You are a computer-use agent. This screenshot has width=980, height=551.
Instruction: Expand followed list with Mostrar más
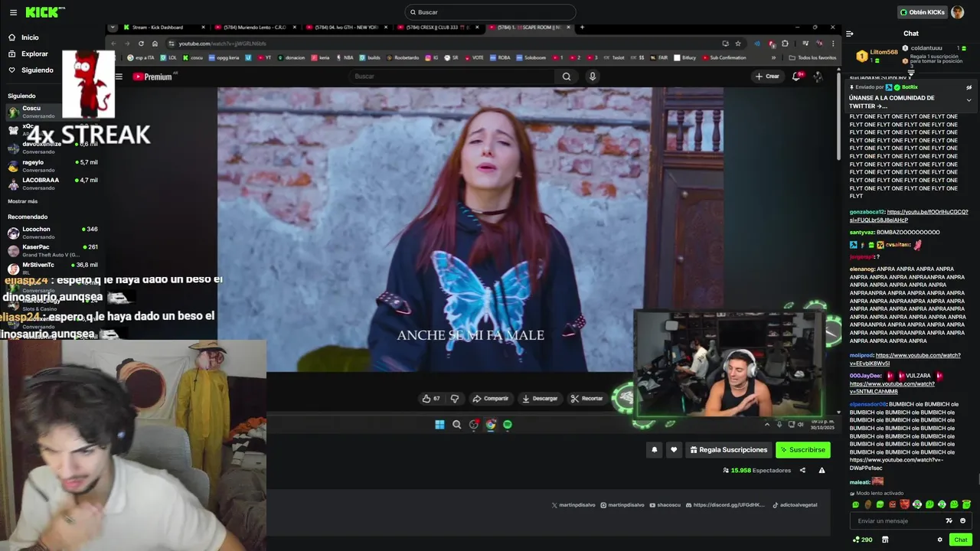(23, 201)
